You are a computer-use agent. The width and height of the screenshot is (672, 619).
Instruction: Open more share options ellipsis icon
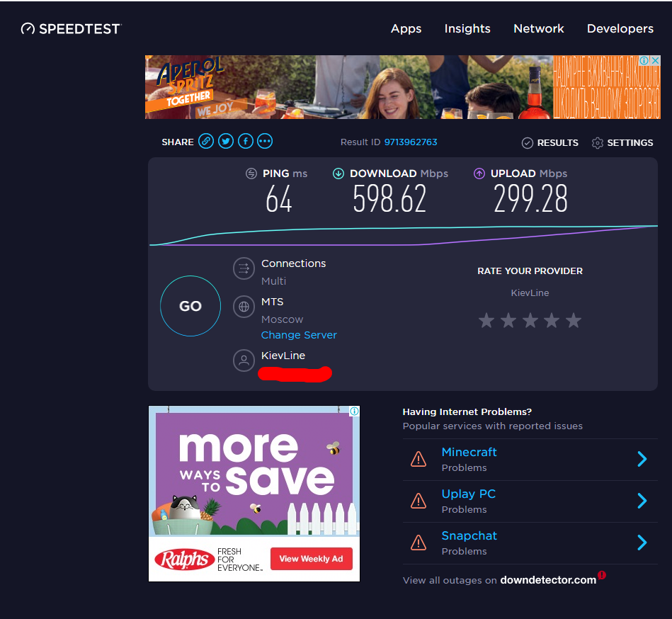265,141
